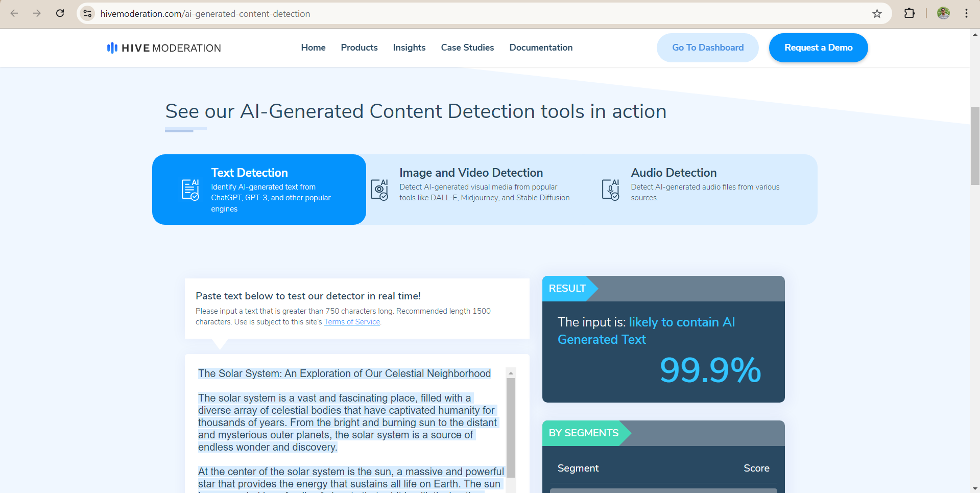This screenshot has width=980, height=493.
Task: Open the site information icon in address bar
Action: (x=87, y=14)
